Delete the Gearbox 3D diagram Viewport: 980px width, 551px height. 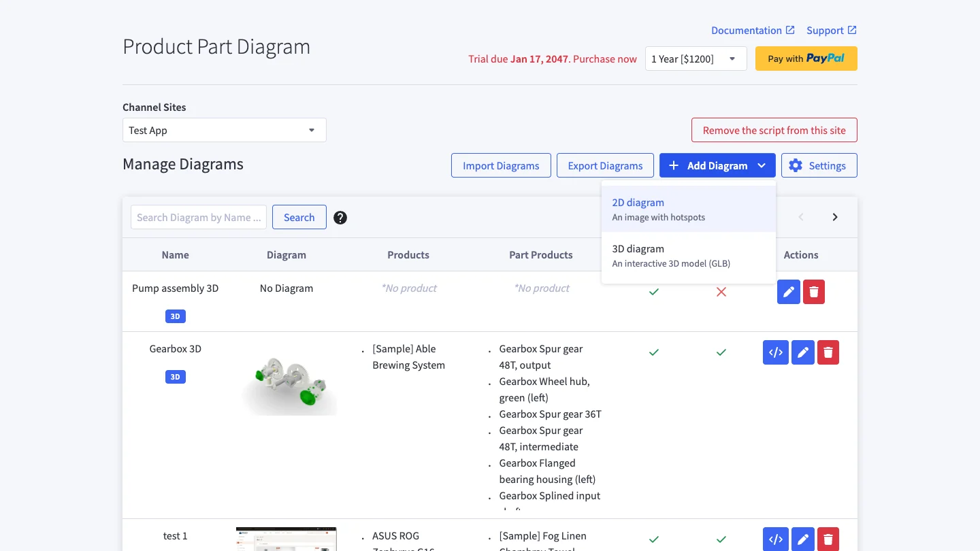pyautogui.click(x=828, y=352)
